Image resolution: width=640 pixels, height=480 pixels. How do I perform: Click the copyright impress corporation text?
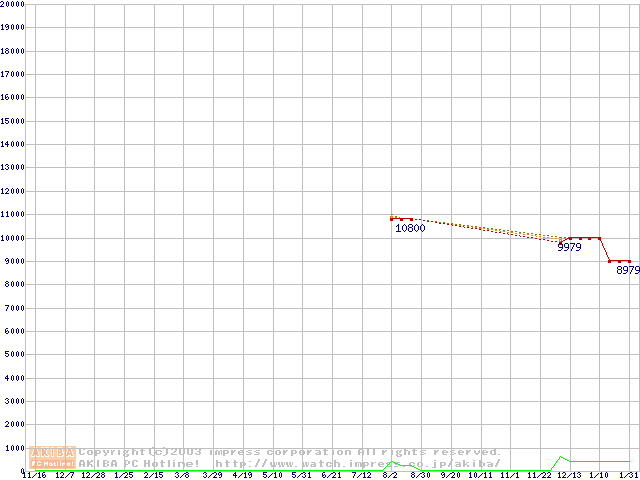coord(290,452)
